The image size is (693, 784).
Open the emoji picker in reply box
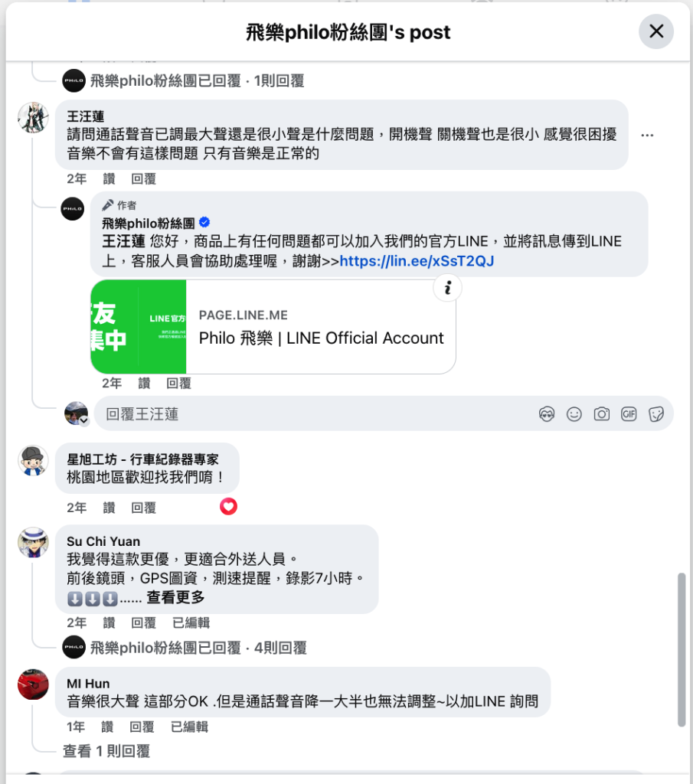point(574,414)
